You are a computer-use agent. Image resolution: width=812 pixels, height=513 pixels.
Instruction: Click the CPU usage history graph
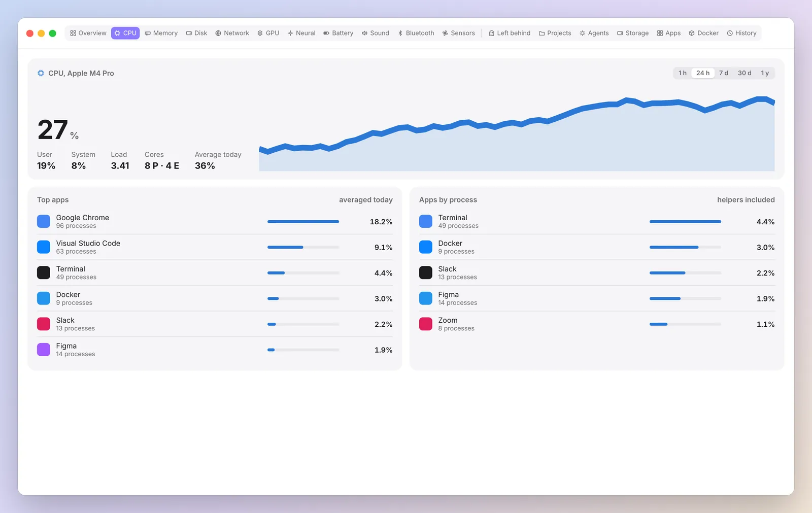click(517, 134)
